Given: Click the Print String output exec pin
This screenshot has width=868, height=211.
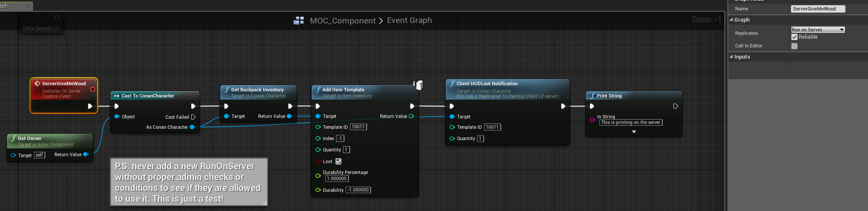Looking at the screenshot, I should (x=676, y=106).
